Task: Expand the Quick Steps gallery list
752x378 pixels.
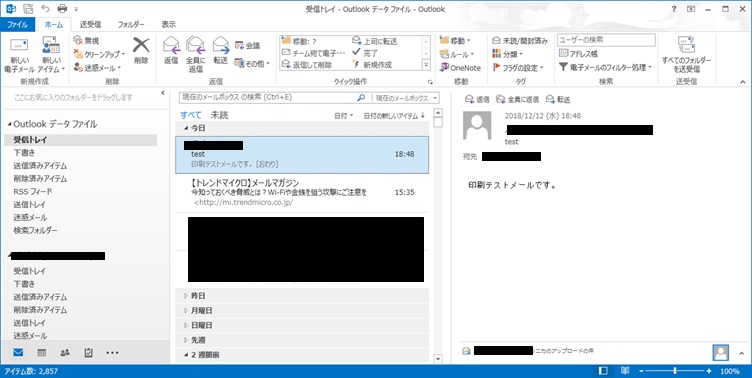Action: coord(426,64)
